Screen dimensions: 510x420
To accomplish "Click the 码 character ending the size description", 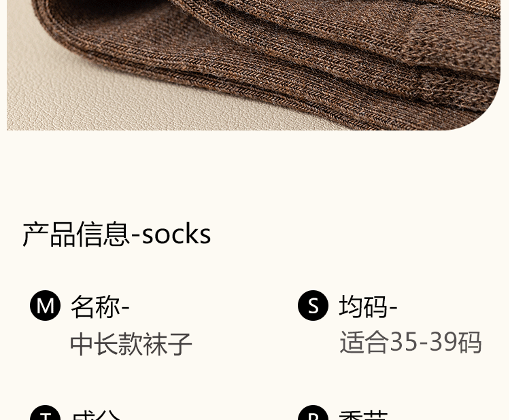I will click(470, 343).
